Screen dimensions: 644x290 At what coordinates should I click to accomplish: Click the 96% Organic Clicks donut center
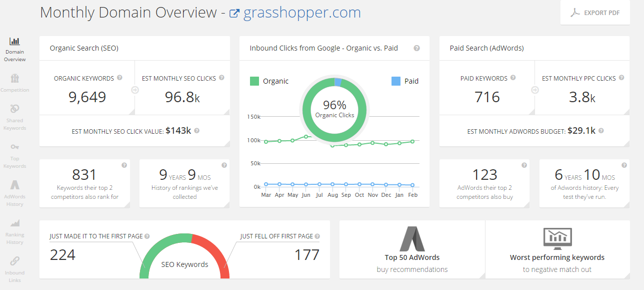pos(334,110)
